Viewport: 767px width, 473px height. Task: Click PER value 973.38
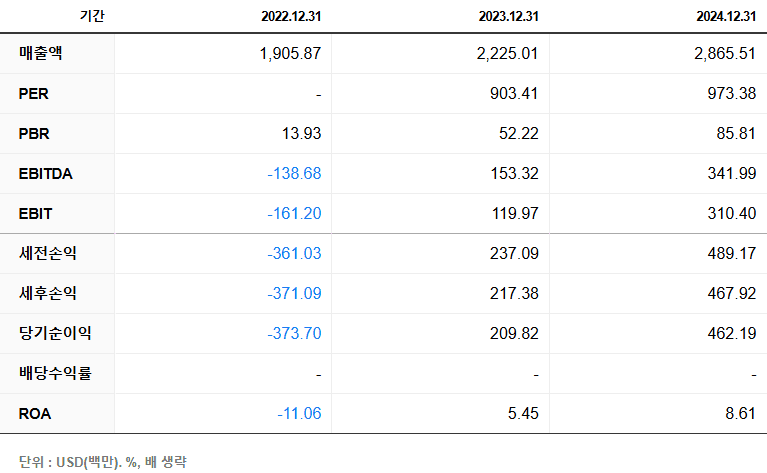click(x=732, y=93)
